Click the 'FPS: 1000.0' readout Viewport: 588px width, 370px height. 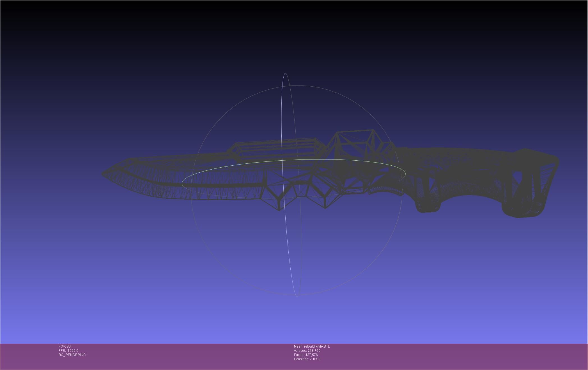click(68, 350)
